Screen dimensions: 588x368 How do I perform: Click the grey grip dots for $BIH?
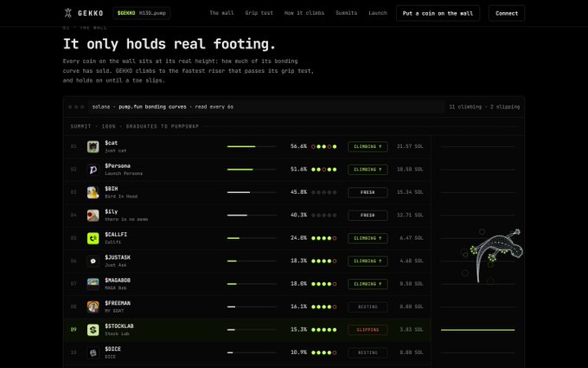coord(324,192)
